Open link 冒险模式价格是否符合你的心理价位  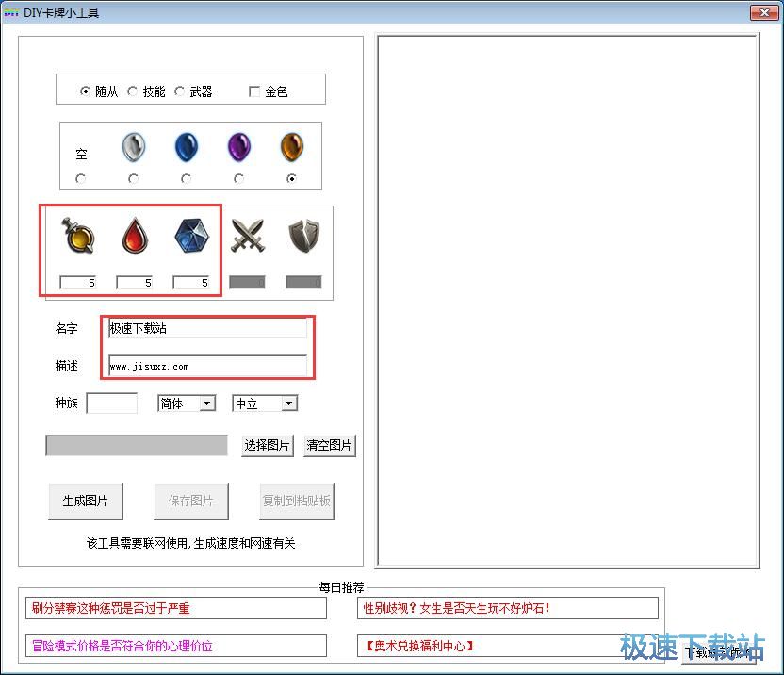click(x=176, y=646)
